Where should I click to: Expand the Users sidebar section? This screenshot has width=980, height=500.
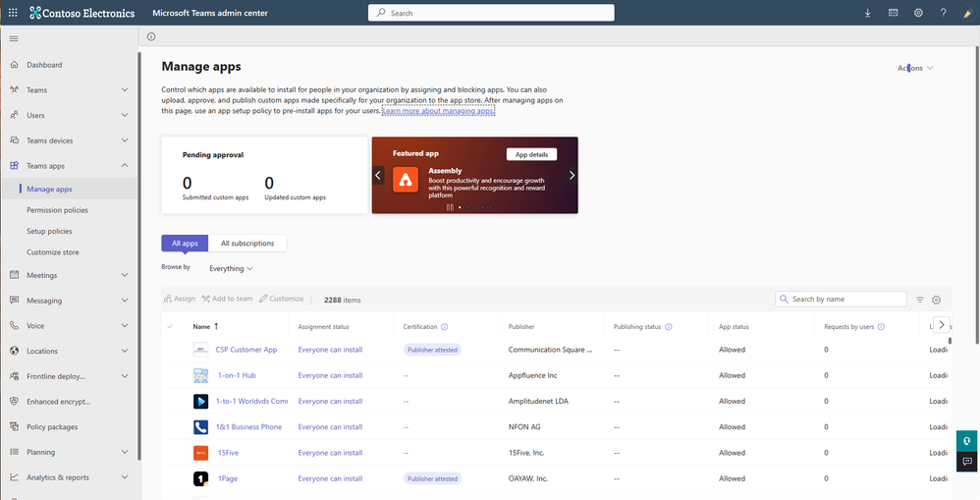pyautogui.click(x=125, y=115)
